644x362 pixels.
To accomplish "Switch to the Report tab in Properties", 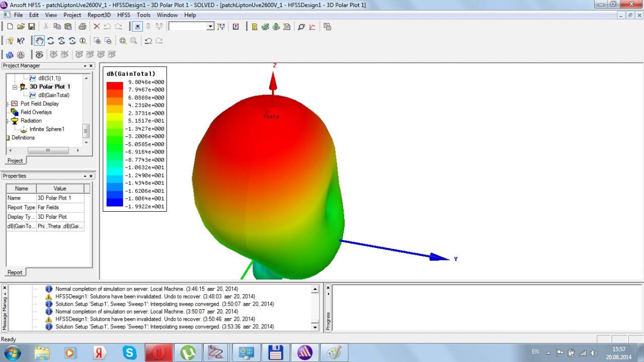I will coord(15,272).
